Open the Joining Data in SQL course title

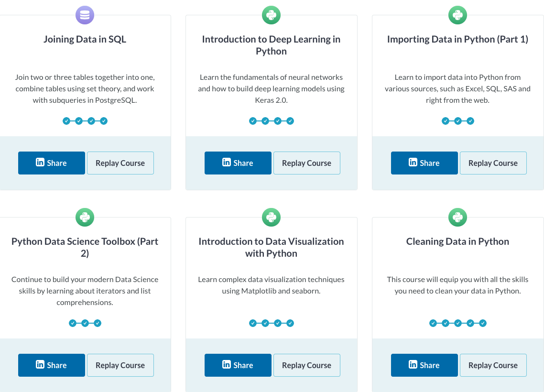(85, 39)
